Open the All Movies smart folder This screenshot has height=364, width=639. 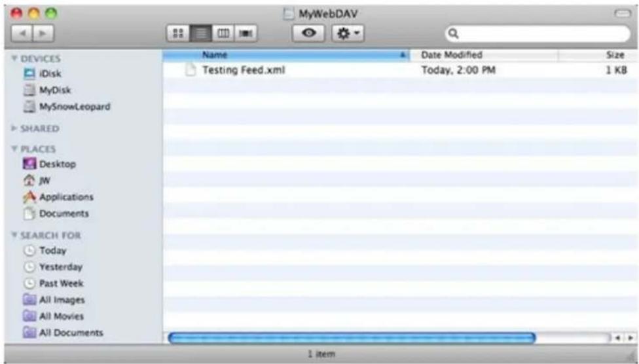pos(54,316)
